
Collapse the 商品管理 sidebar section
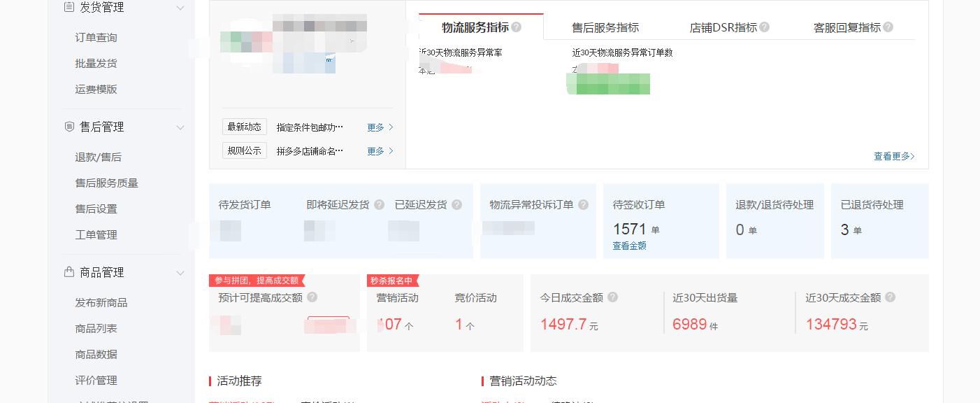(181, 272)
